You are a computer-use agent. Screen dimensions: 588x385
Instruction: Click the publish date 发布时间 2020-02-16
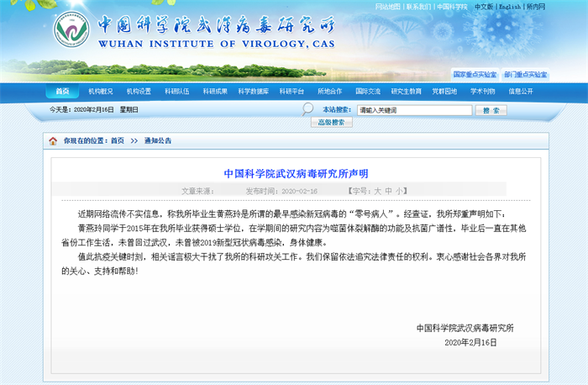pos(281,192)
